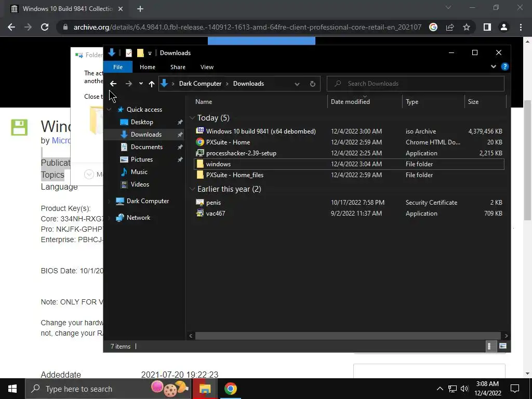Image resolution: width=532 pixels, height=399 pixels.
Task: Click the Properties quick access toolbar icon
Action: point(129,53)
